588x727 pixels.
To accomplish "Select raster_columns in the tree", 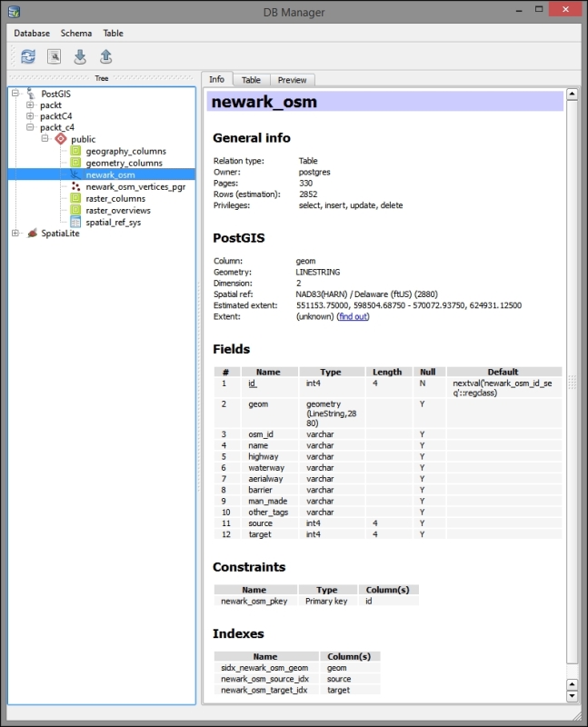I will point(115,198).
